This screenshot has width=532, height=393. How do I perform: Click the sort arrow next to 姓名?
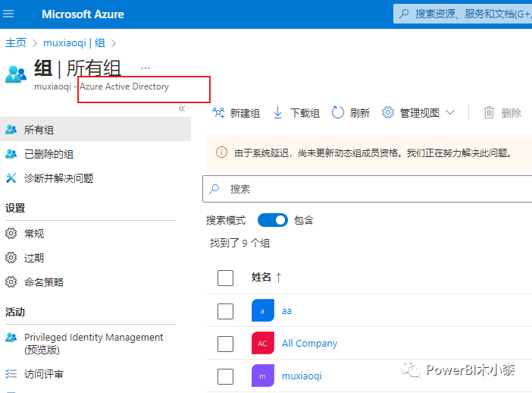[279, 278]
